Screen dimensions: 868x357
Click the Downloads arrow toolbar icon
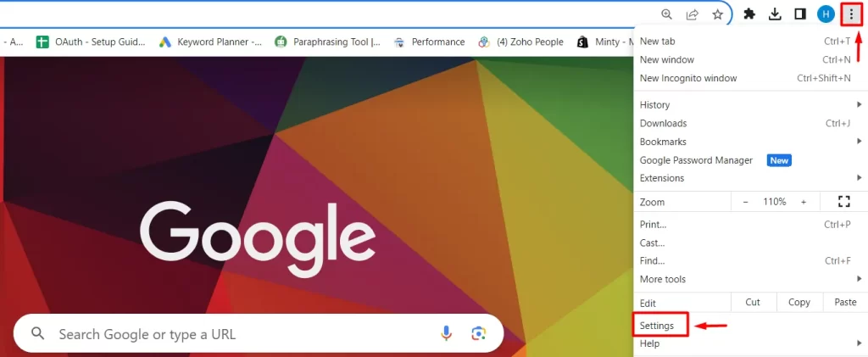(775, 14)
